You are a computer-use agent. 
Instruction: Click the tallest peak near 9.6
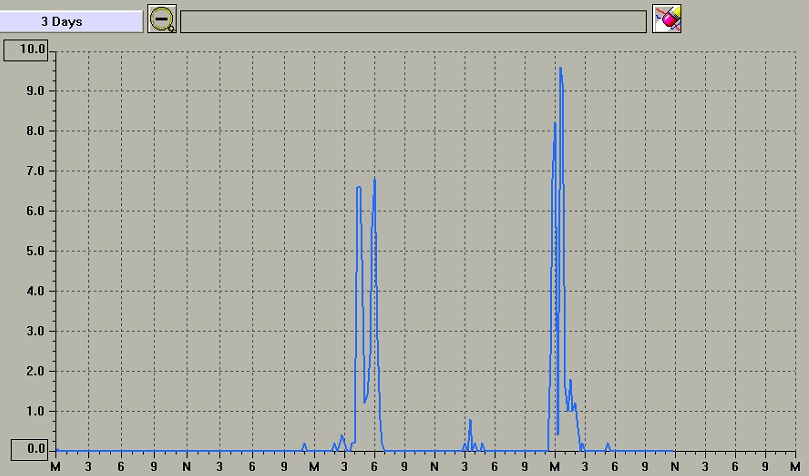pos(560,69)
